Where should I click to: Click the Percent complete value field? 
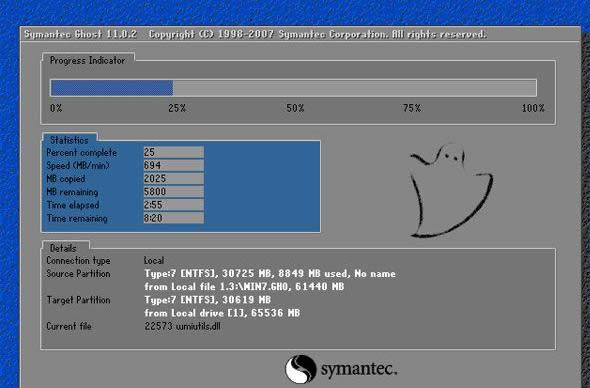click(173, 152)
